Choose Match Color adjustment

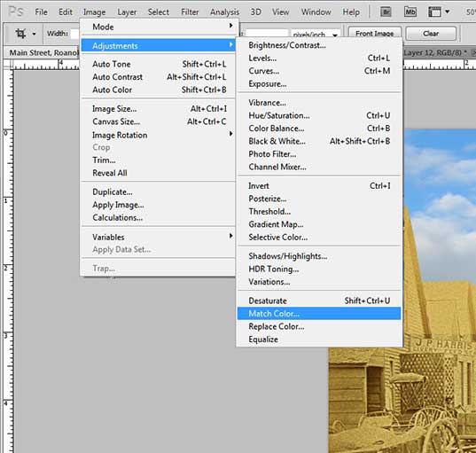[319, 313]
